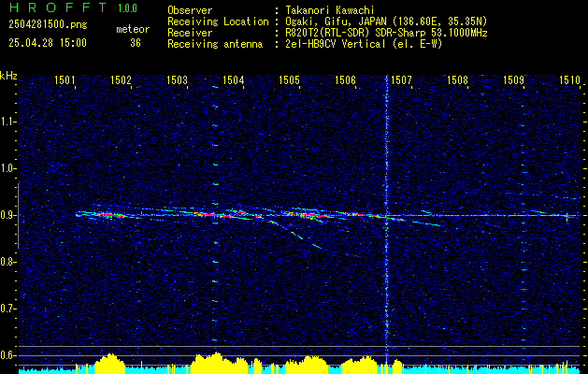Select the observer name Takanori Kawachi
Screen dimensions: 588x374
[330, 10]
